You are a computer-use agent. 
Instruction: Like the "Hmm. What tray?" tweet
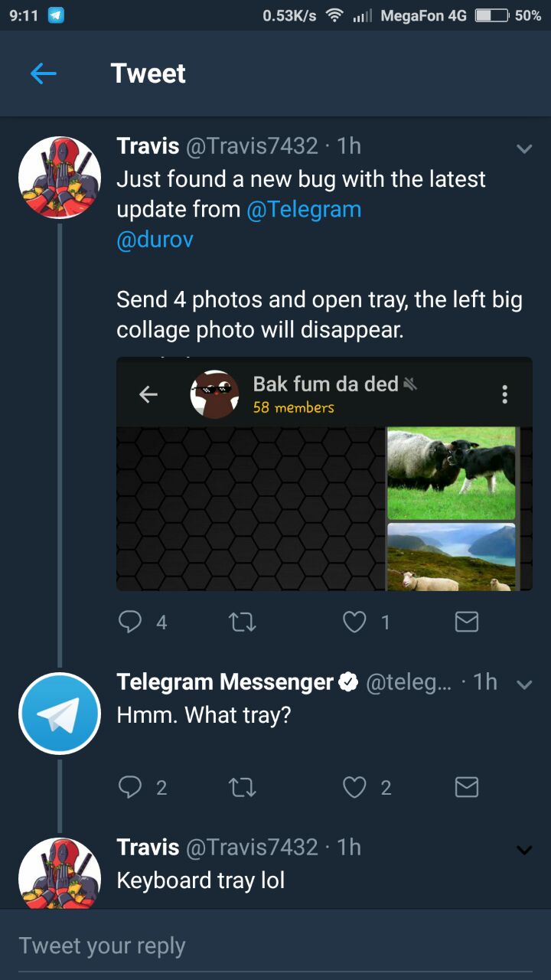click(354, 787)
